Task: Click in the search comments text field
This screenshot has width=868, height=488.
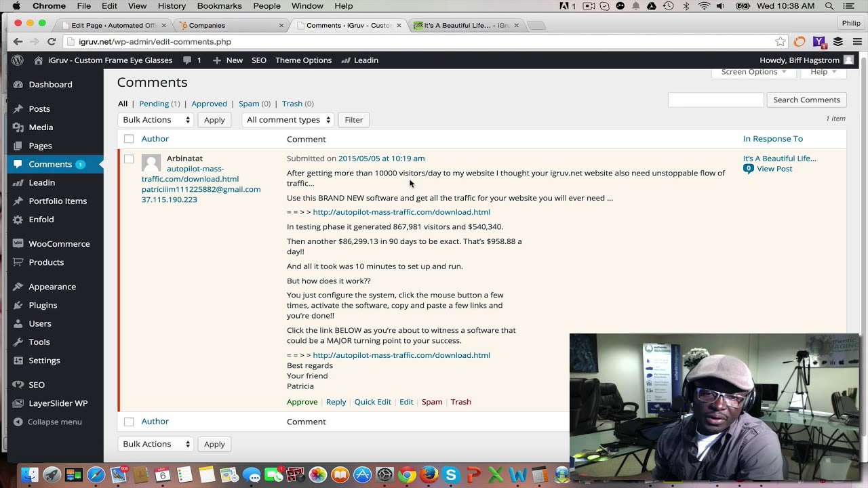Action: coord(715,100)
